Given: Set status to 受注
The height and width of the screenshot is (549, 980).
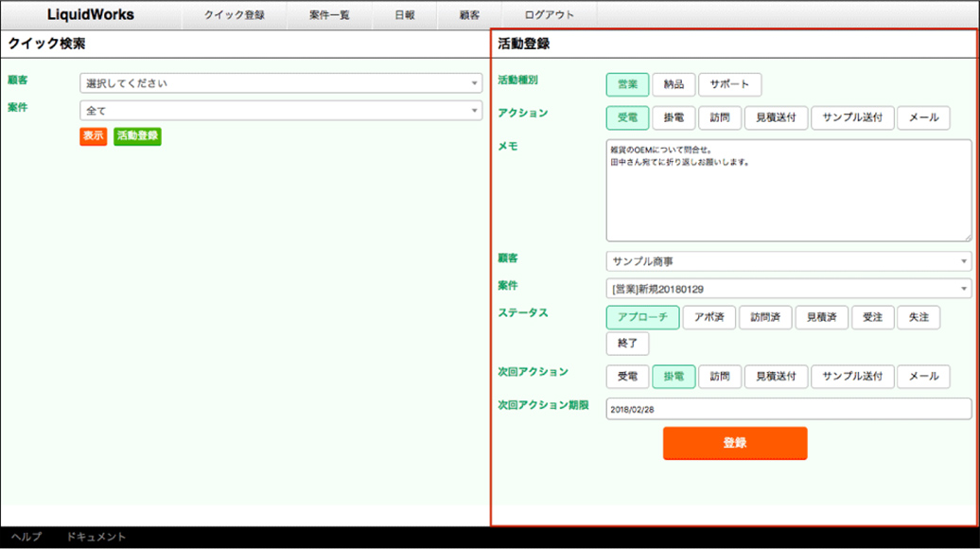Looking at the screenshot, I should point(872,317).
